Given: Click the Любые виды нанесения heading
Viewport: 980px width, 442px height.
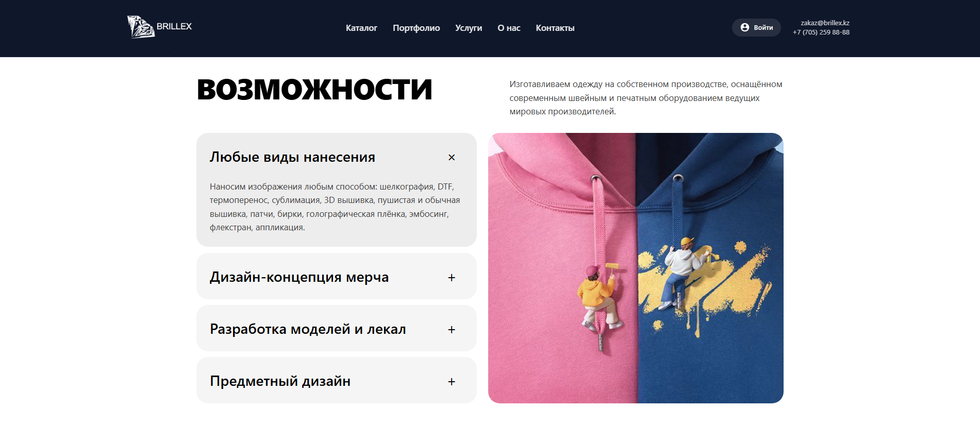Looking at the screenshot, I should (x=292, y=157).
